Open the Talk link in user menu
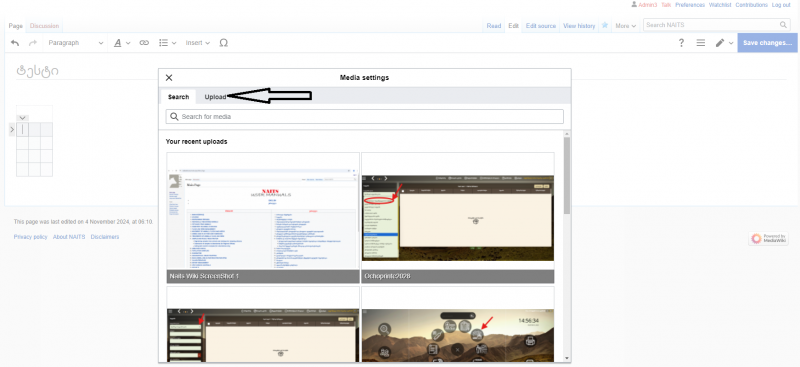800x367 pixels. [x=666, y=5]
